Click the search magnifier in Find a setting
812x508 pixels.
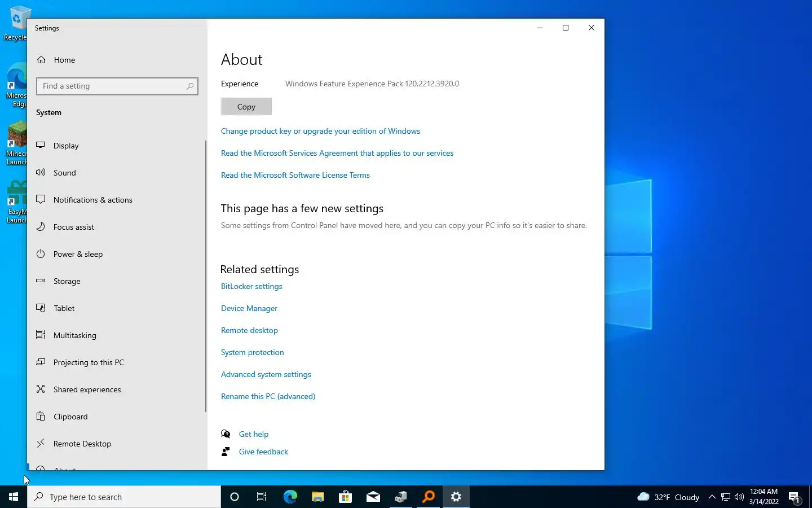[190, 86]
